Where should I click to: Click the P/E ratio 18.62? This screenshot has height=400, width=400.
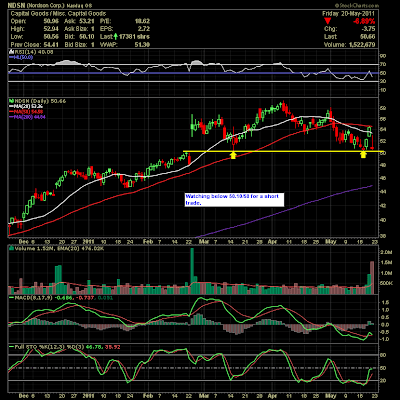point(142,21)
